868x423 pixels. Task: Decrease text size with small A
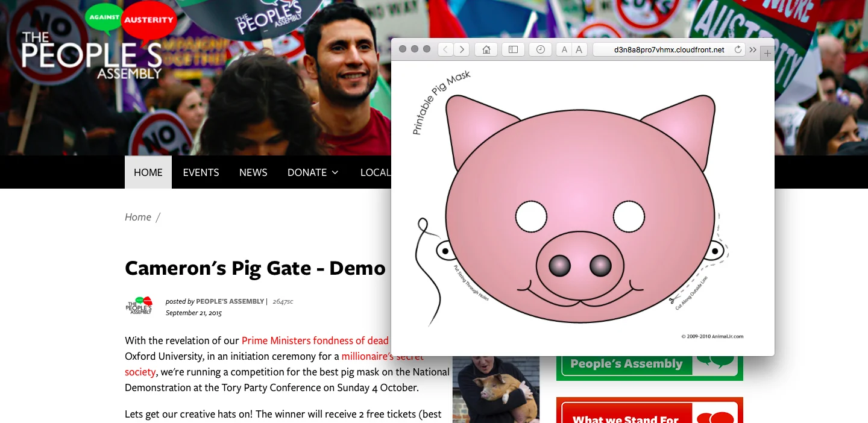pyautogui.click(x=564, y=49)
